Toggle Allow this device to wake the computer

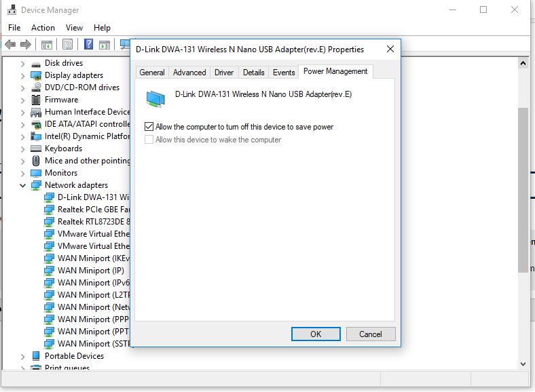coord(149,140)
